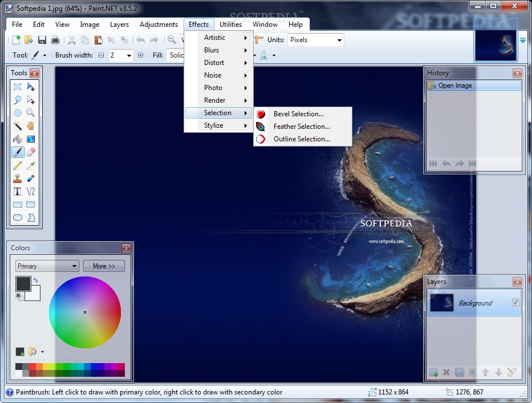The image size is (532, 403).
Task: Select the Text tool
Action: click(17, 192)
